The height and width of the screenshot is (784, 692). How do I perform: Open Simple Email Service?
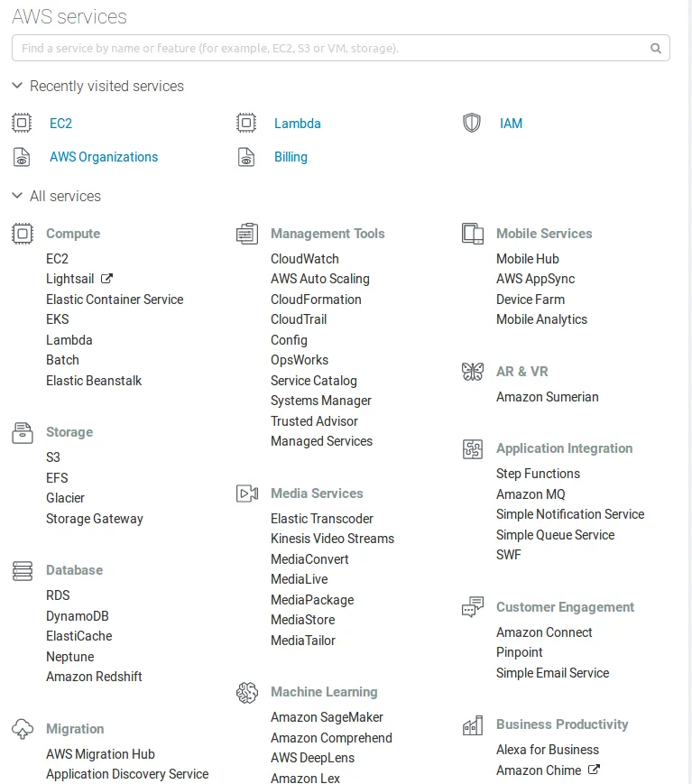pyautogui.click(x=552, y=673)
